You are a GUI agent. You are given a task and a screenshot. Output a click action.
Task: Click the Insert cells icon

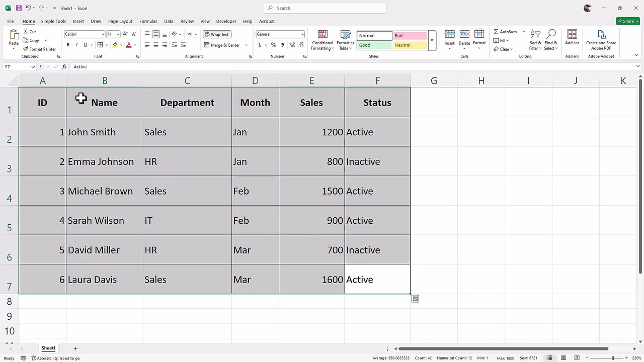pyautogui.click(x=450, y=34)
